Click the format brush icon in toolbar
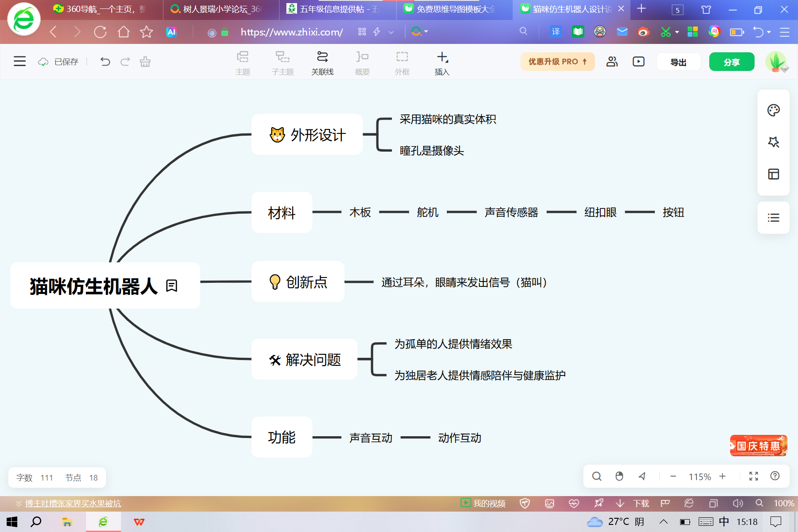 pos(145,62)
